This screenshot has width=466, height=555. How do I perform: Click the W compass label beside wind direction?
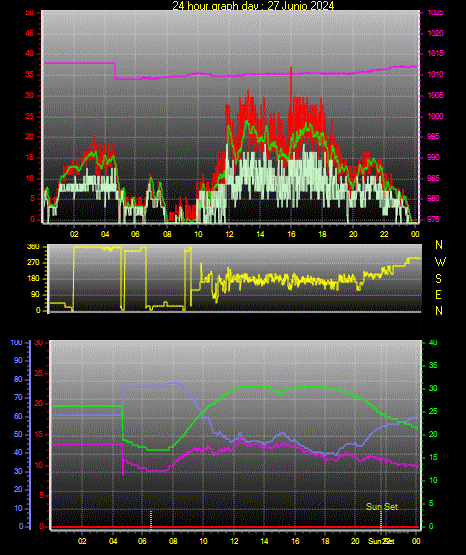(440, 262)
